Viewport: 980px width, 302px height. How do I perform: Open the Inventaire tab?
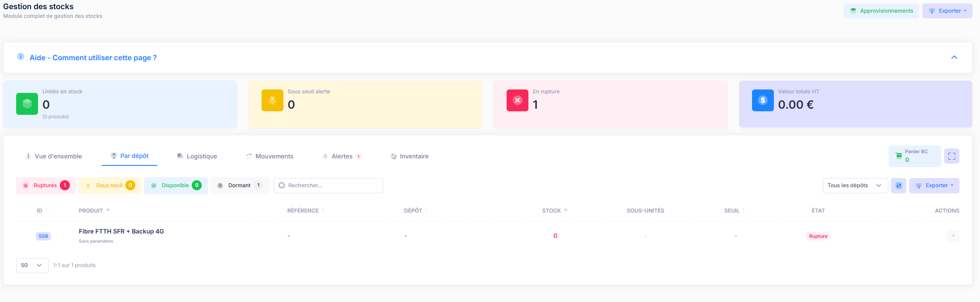tap(410, 156)
